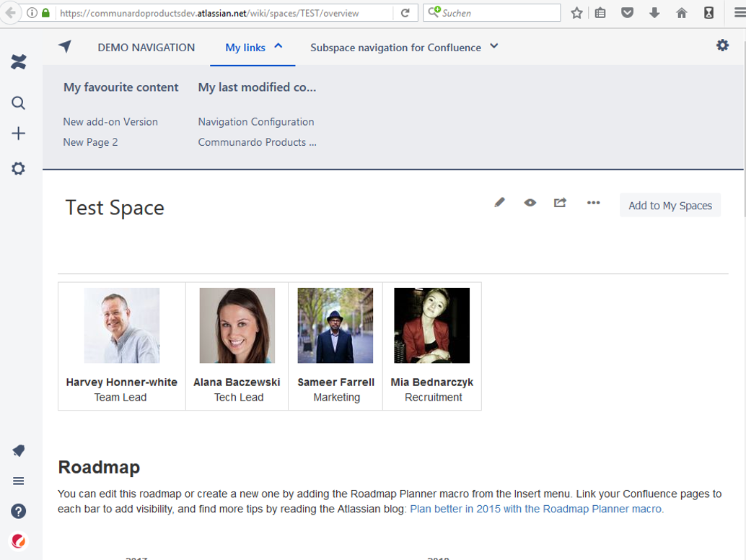This screenshot has height=560, width=746.
Task: Open the New Page 2 link
Action: (90, 142)
